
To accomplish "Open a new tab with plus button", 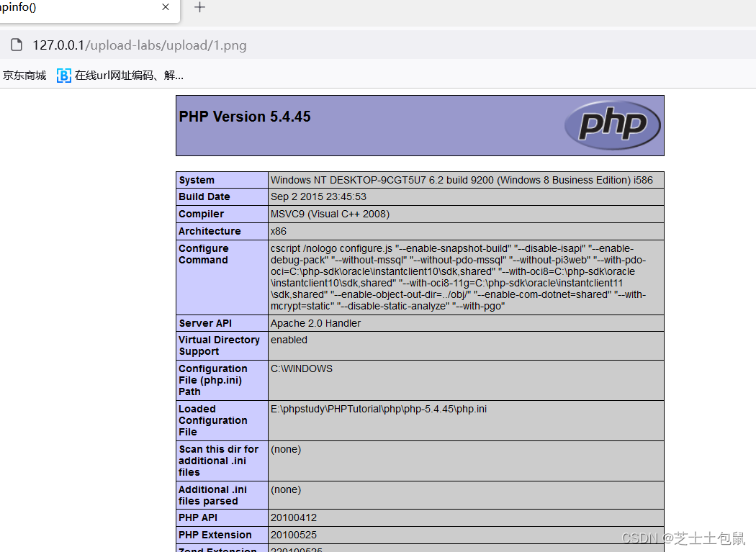I will [x=199, y=7].
